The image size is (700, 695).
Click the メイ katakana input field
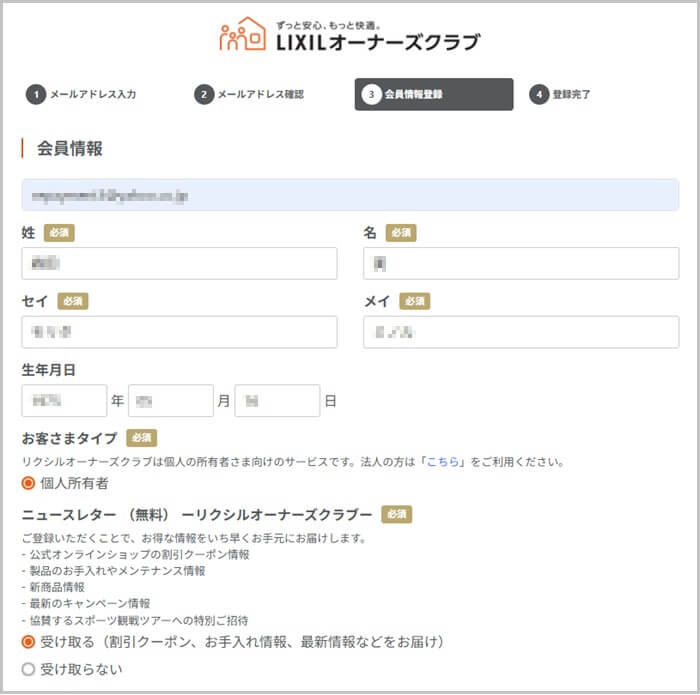click(x=521, y=332)
